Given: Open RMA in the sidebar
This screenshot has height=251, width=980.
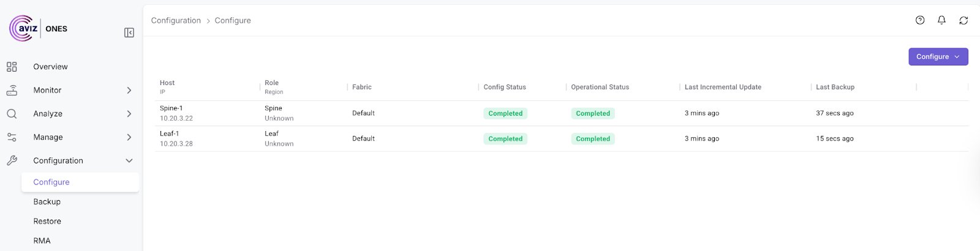Looking at the screenshot, I should 42,241.
